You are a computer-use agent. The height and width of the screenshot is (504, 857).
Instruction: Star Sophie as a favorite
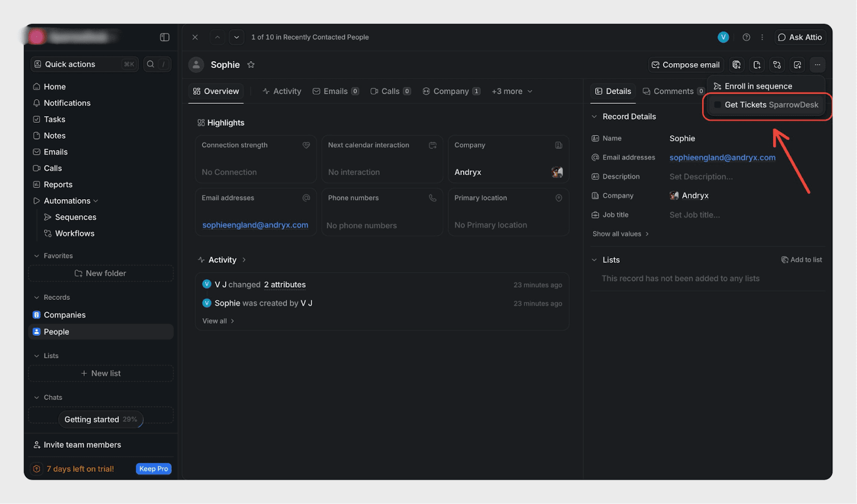click(x=251, y=65)
